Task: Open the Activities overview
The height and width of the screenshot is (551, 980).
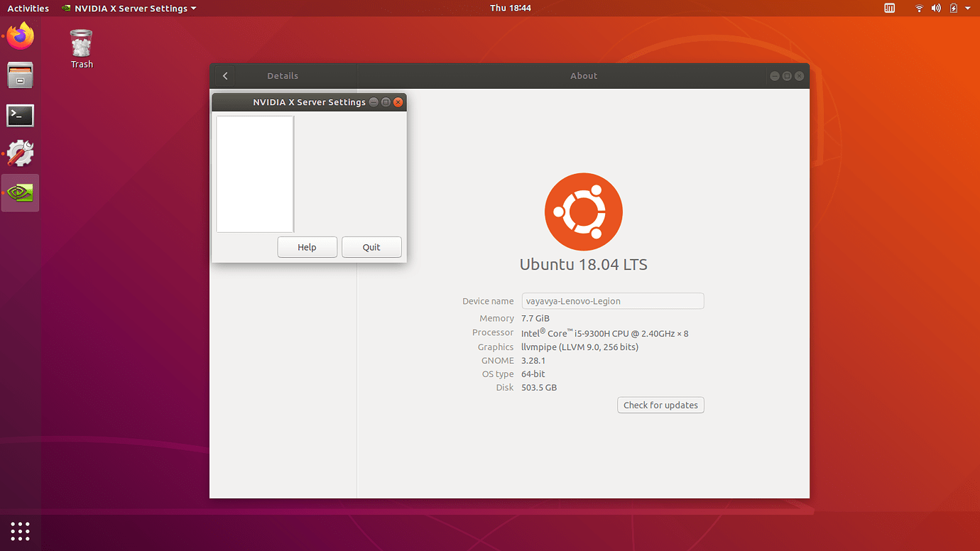Action: pos(28,9)
